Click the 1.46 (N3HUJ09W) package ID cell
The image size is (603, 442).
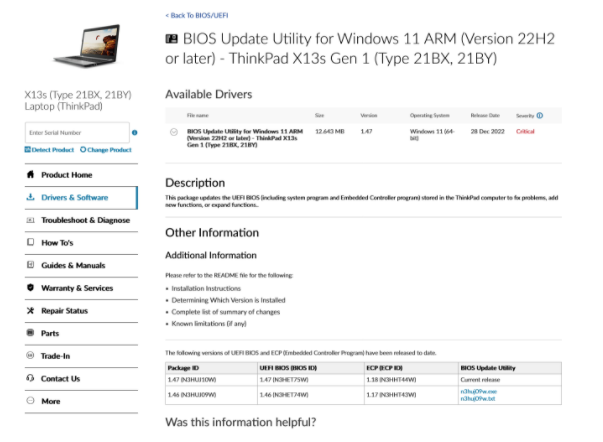(211, 395)
